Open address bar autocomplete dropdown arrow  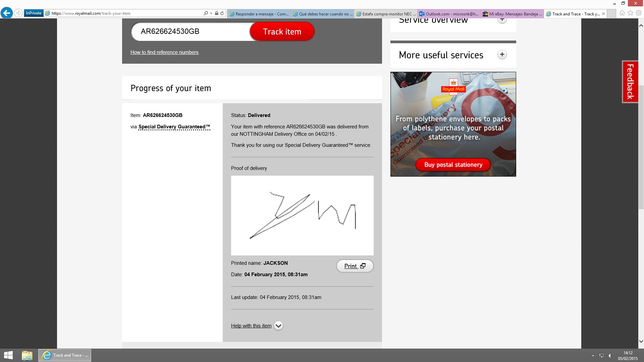tap(211, 13)
